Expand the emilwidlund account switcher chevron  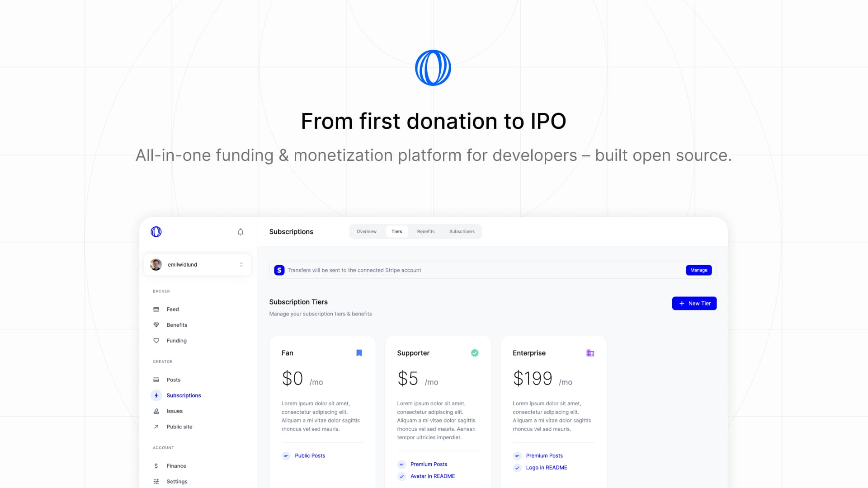(241, 265)
